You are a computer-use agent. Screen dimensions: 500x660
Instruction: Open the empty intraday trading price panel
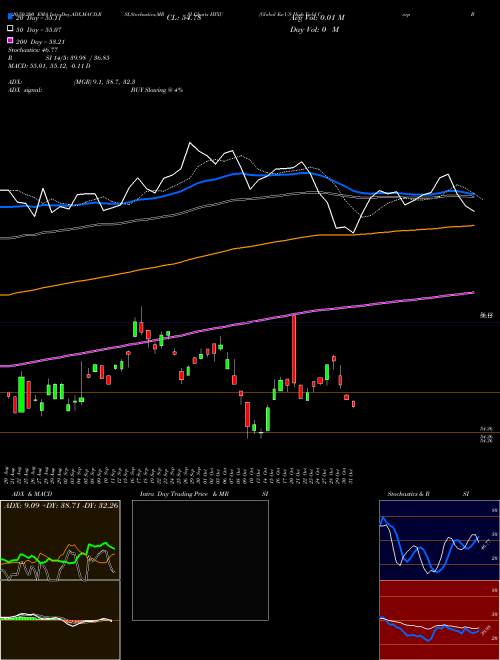[x=200, y=560]
